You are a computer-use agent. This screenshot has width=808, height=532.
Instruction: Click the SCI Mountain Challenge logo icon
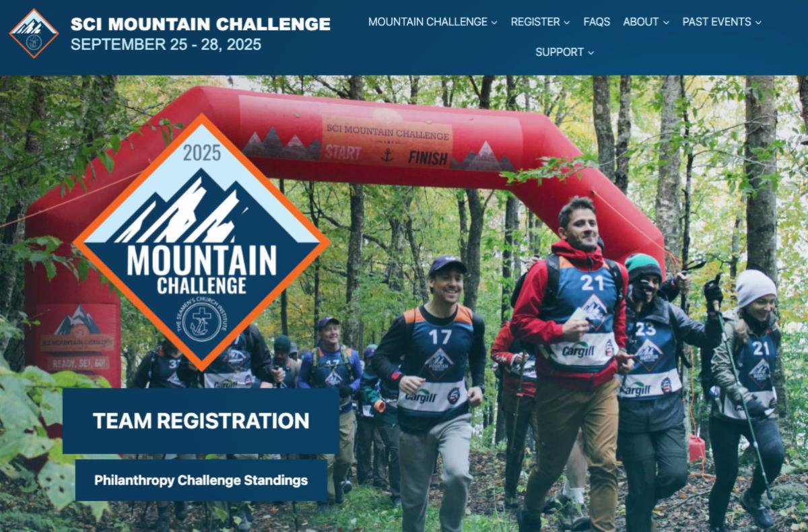click(x=34, y=33)
